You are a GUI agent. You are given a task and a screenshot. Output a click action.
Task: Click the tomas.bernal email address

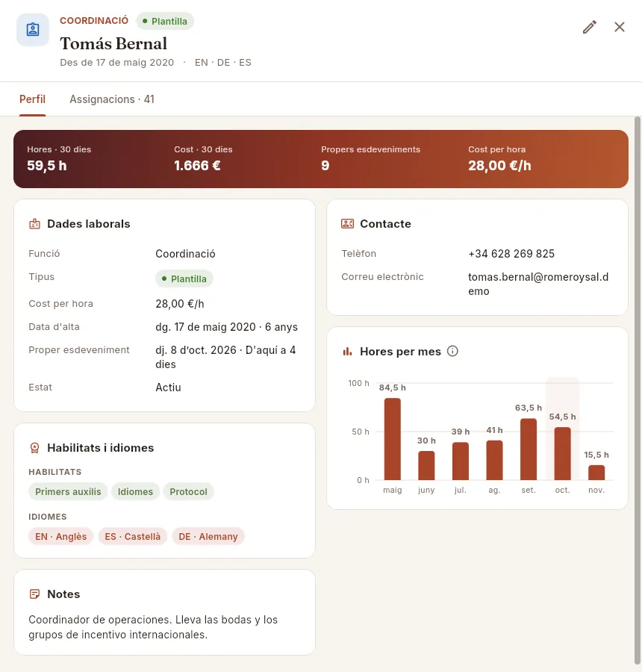538,284
